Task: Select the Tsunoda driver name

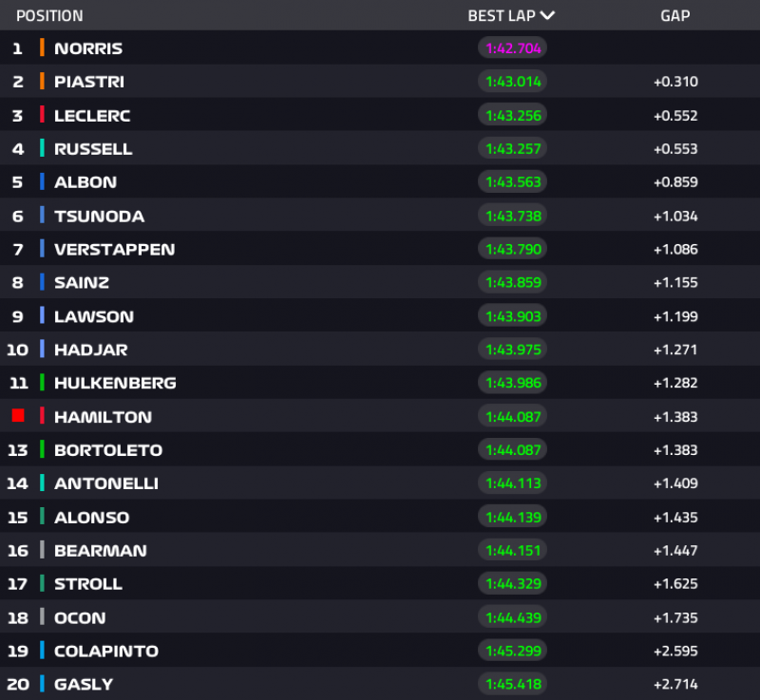Action: coord(99,216)
